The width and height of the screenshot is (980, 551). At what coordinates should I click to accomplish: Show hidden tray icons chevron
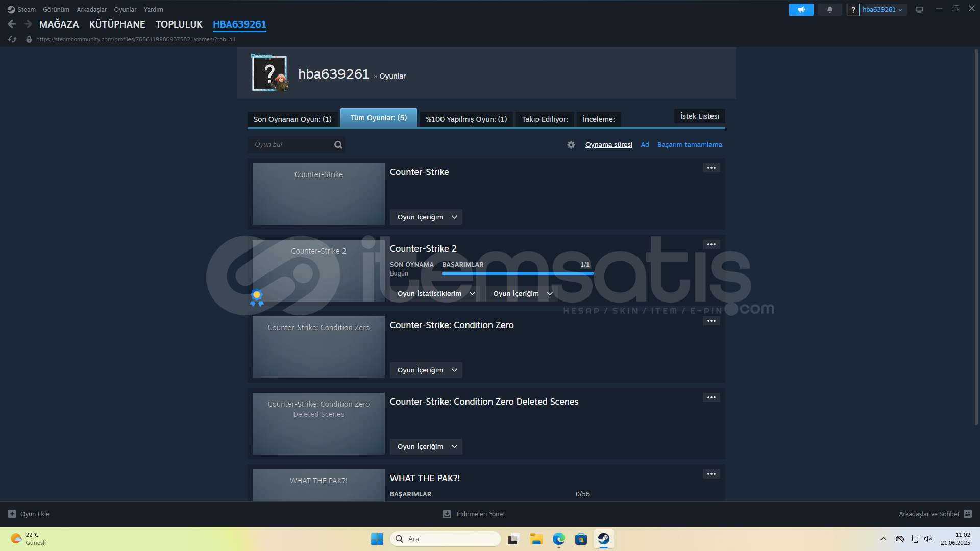[883, 539]
